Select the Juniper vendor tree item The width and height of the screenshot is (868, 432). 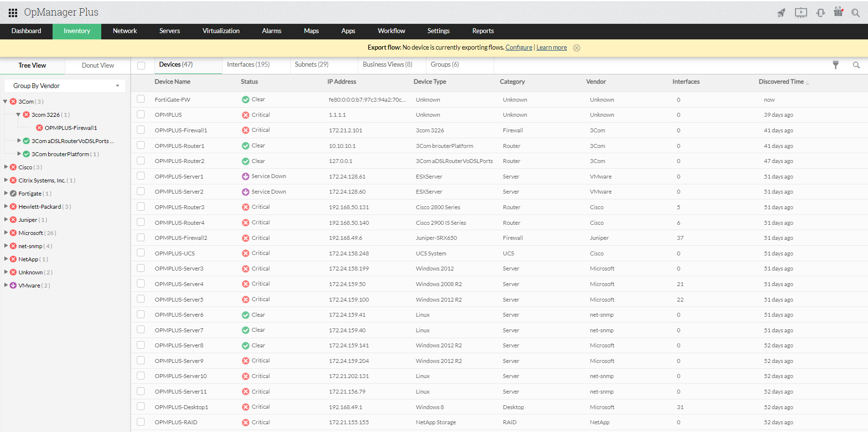click(28, 220)
